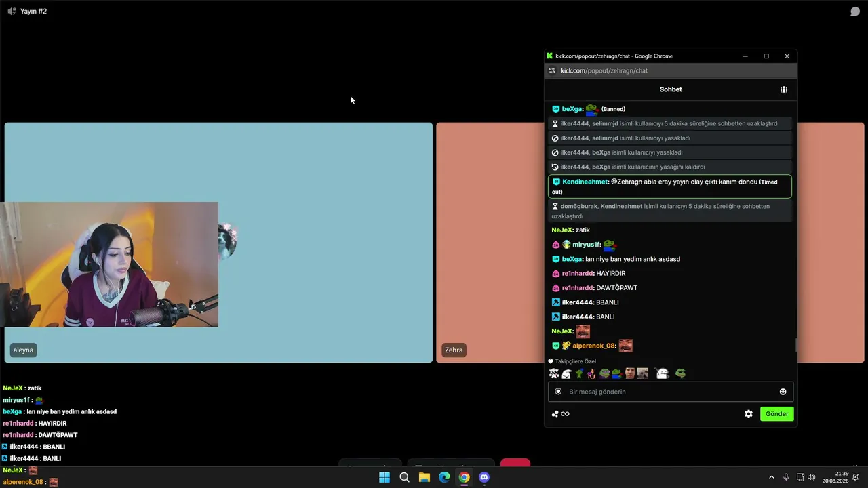Focus the 'Bir mesaj gönderin' message field
This screenshot has width=868, height=488.
pos(670,392)
